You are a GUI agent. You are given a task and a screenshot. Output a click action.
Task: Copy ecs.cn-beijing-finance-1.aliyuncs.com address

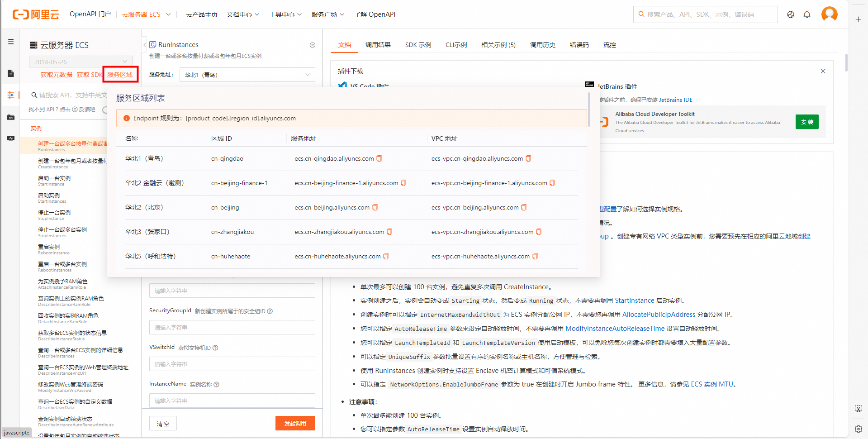coord(403,183)
